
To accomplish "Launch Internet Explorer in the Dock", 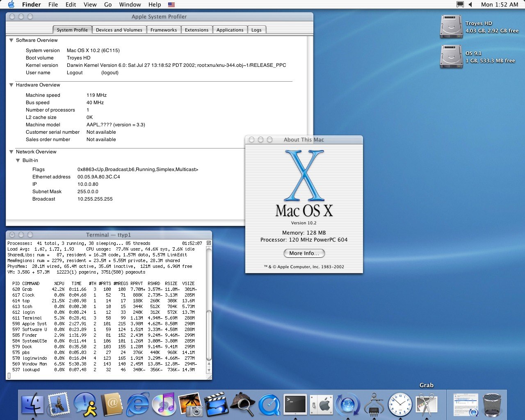I will coord(138,404).
